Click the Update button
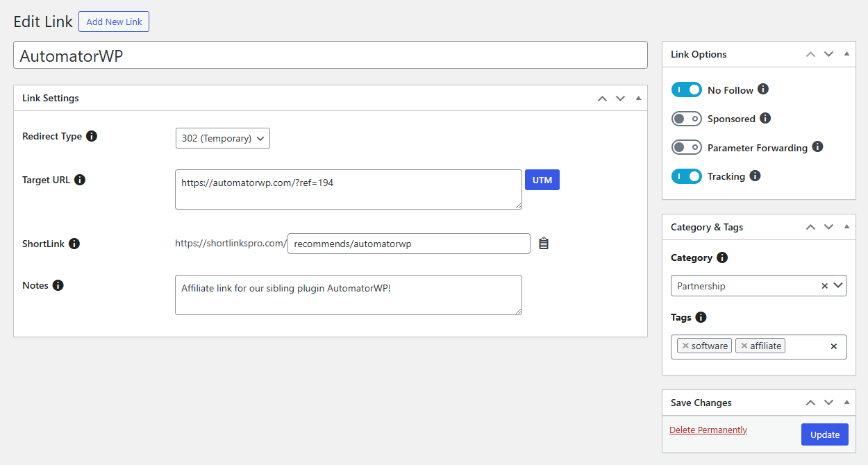This screenshot has height=465, width=868. [824, 434]
